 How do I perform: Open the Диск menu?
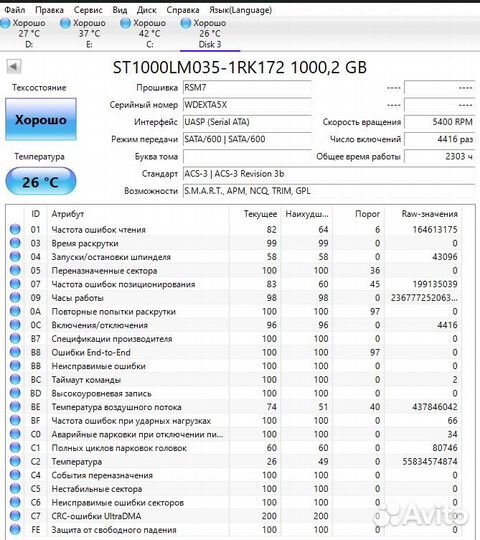(146, 10)
